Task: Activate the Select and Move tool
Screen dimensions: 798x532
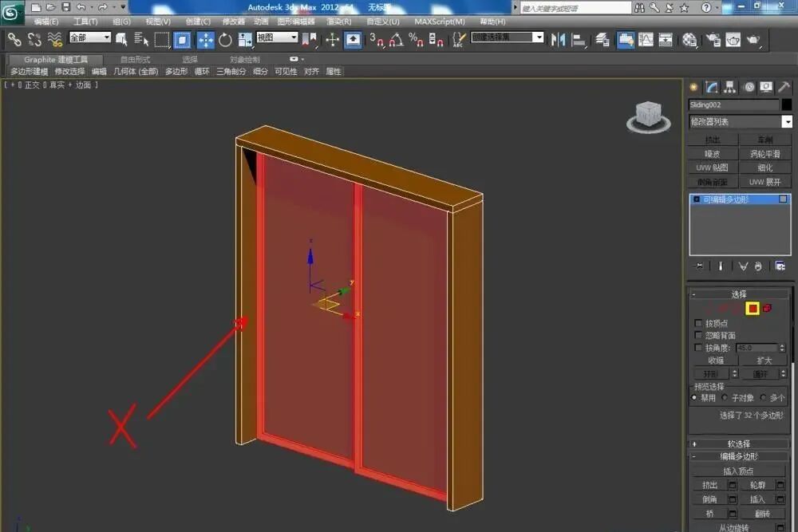Action: point(206,40)
